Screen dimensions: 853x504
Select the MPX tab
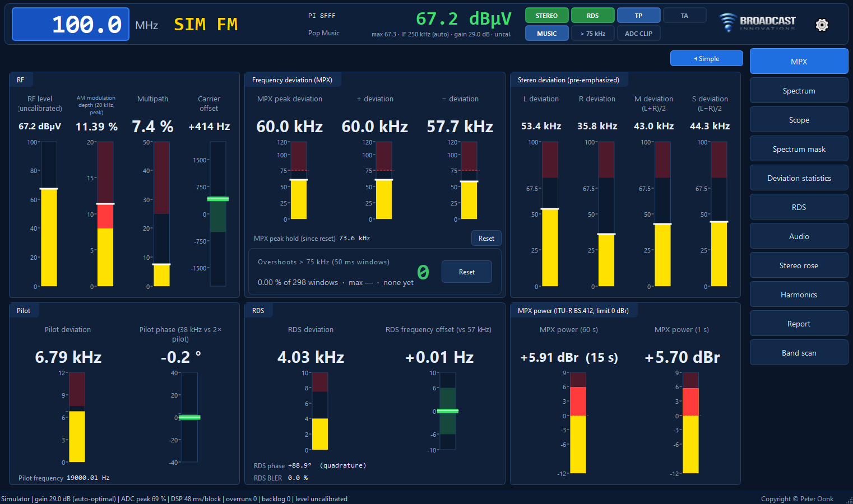click(799, 61)
